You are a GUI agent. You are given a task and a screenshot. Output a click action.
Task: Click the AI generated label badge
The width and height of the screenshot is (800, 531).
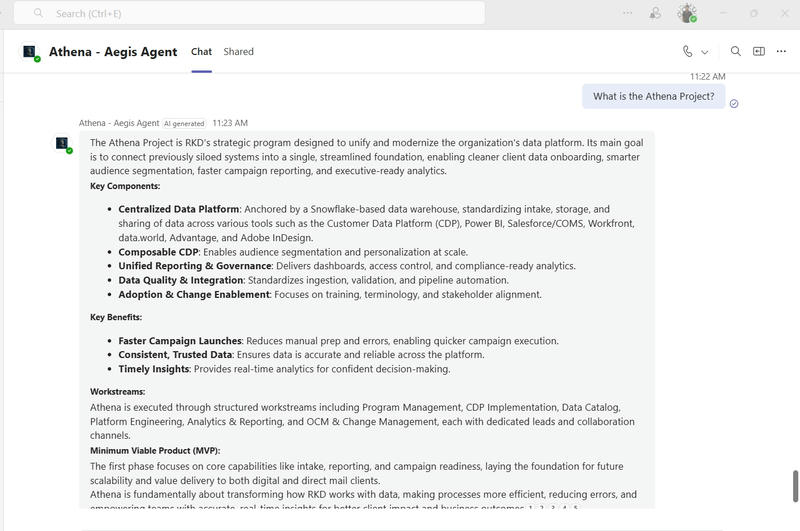(x=184, y=123)
